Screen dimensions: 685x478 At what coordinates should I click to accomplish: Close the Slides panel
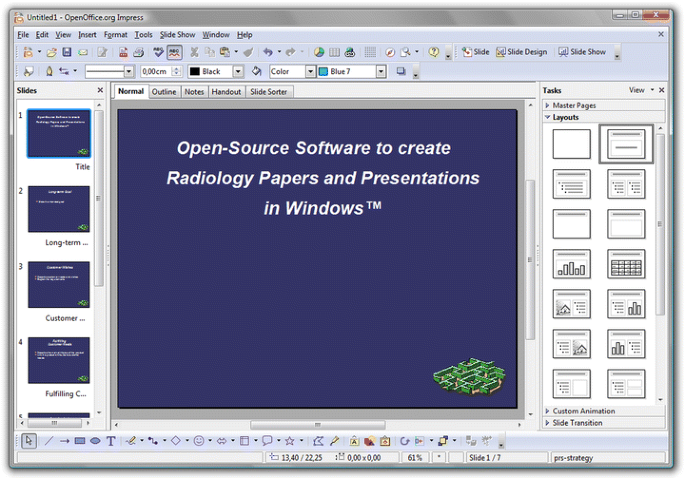point(100,90)
